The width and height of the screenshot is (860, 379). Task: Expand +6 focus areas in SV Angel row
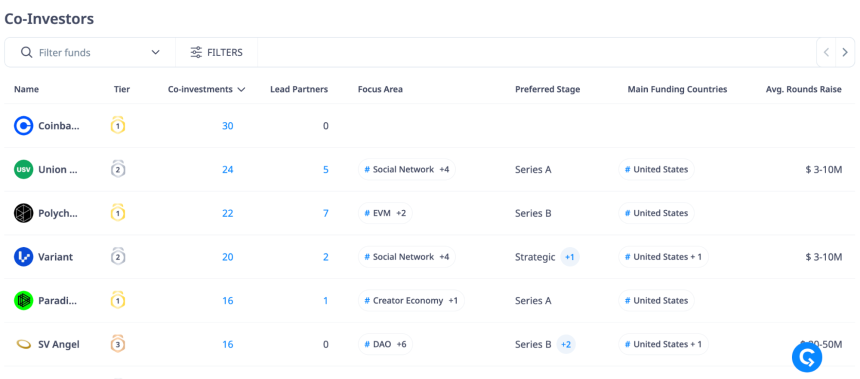401,344
